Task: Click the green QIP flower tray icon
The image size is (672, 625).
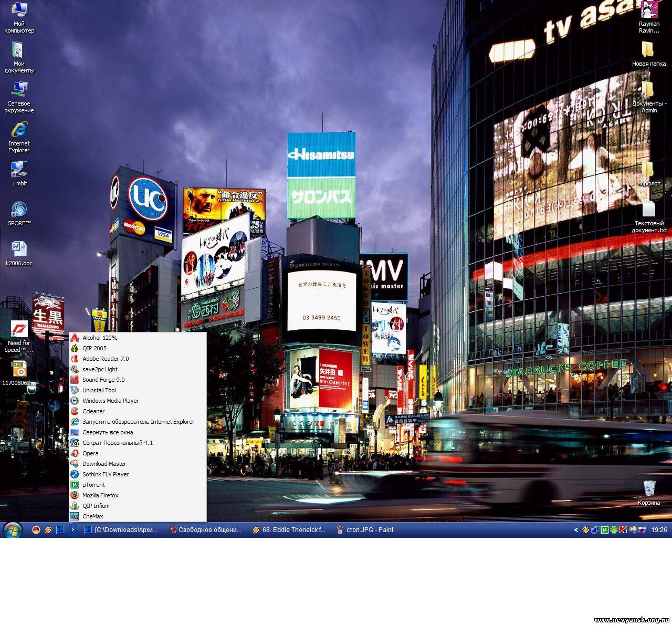Action: (x=614, y=530)
